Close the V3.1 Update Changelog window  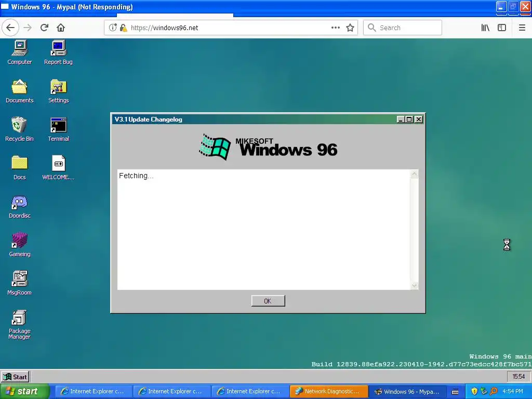(419, 119)
